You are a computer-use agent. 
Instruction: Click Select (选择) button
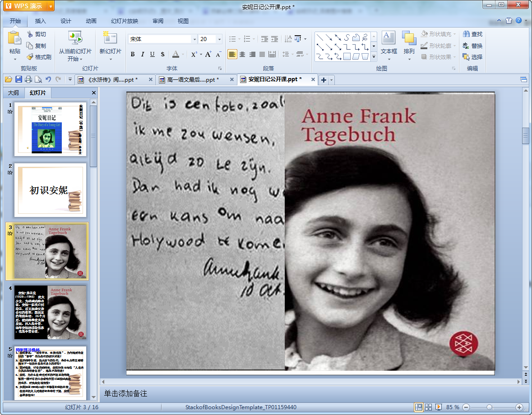tap(472, 57)
